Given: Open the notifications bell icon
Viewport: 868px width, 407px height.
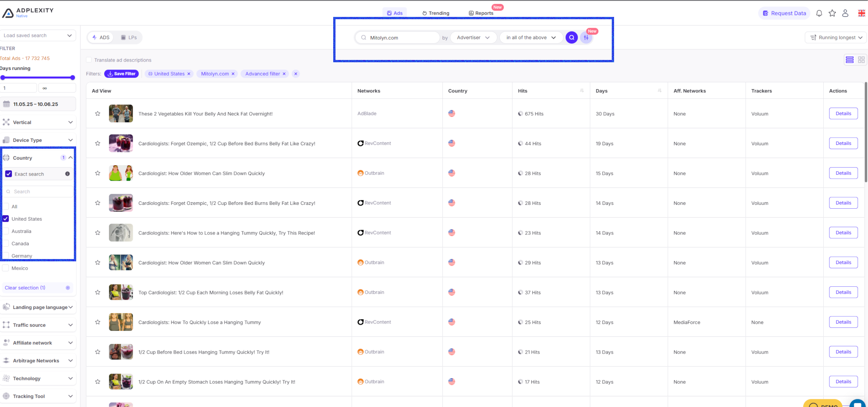Looking at the screenshot, I should click(x=819, y=13).
